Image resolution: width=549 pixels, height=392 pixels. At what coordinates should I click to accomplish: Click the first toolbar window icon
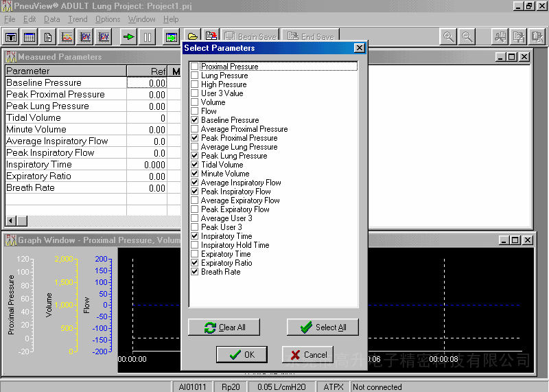point(11,36)
